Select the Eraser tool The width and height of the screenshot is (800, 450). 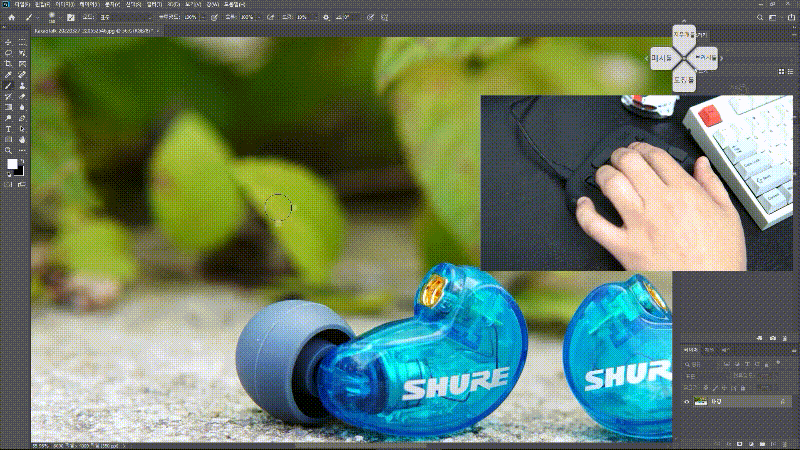tap(22, 96)
